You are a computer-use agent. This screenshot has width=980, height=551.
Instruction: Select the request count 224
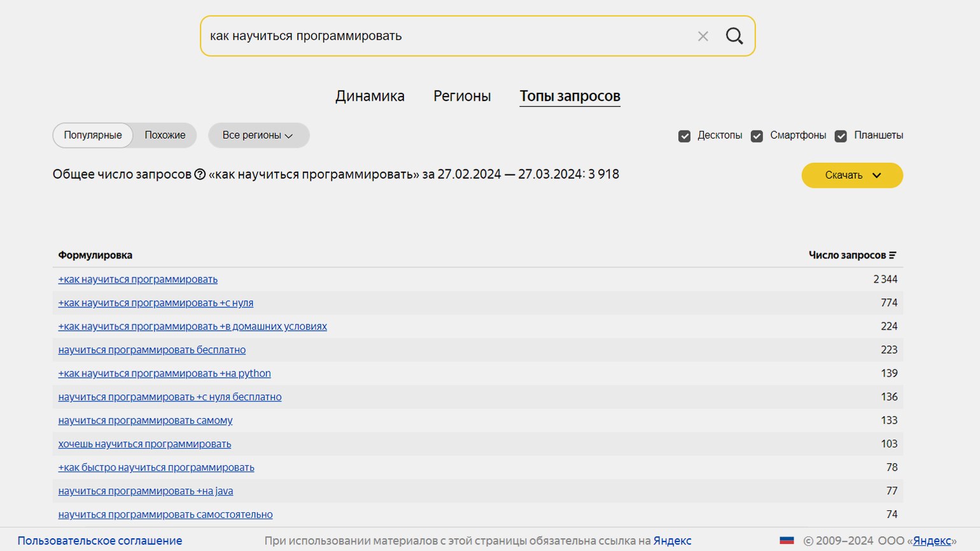(889, 326)
